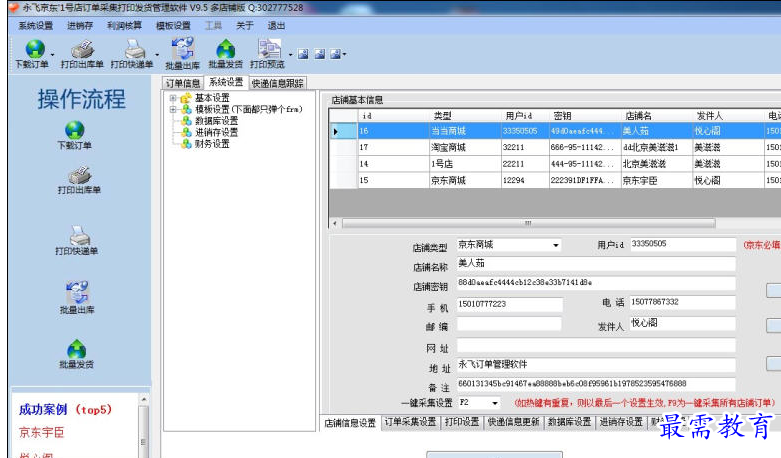This screenshot has width=781, height=458.
Task: Click the 手机 input field
Action: pyautogui.click(x=510, y=304)
